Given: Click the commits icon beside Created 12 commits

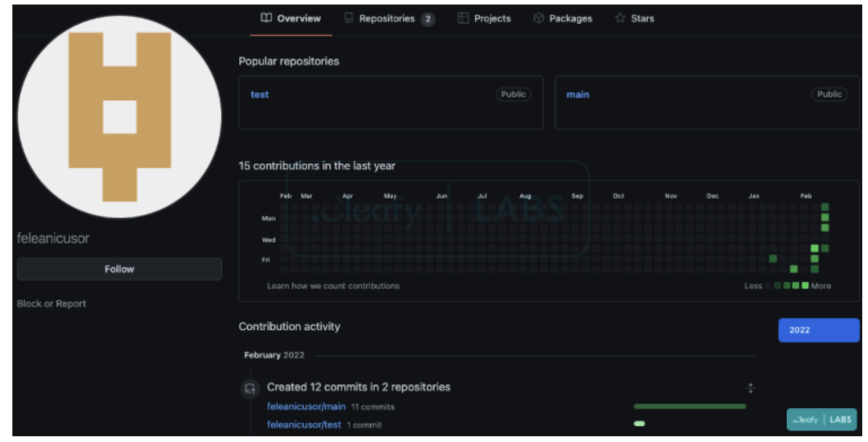Looking at the screenshot, I should (250, 388).
